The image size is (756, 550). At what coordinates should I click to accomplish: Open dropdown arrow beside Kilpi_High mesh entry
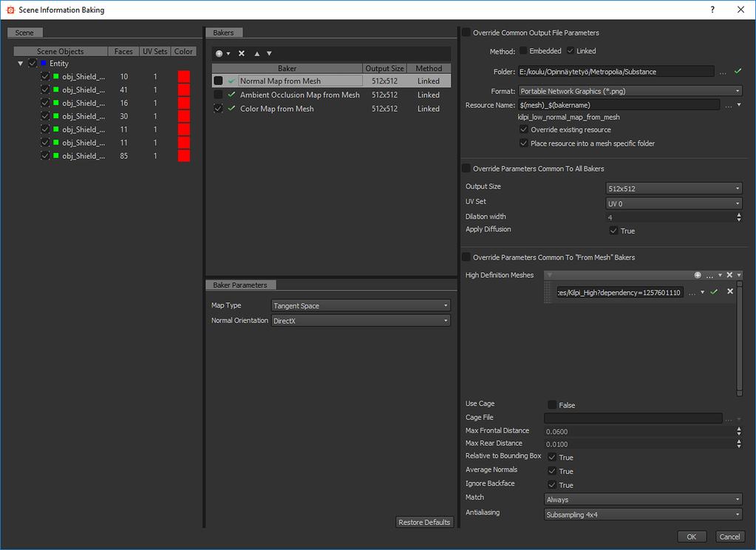pos(703,292)
